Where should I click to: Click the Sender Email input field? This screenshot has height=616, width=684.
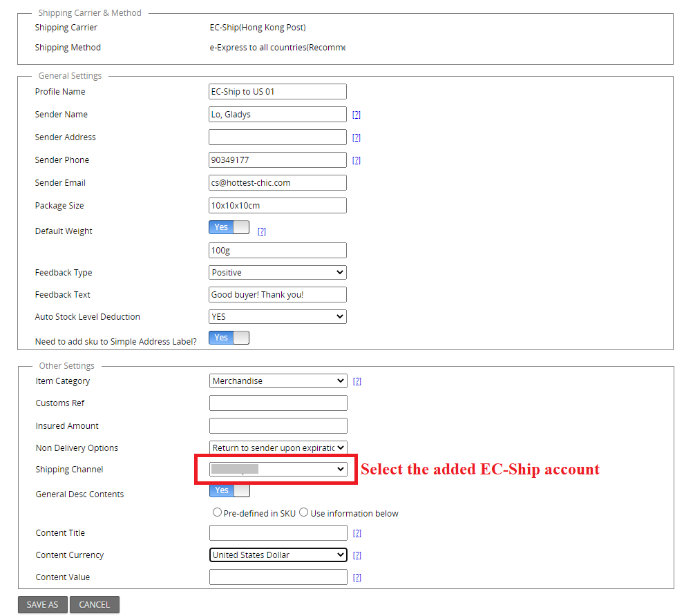tap(278, 183)
